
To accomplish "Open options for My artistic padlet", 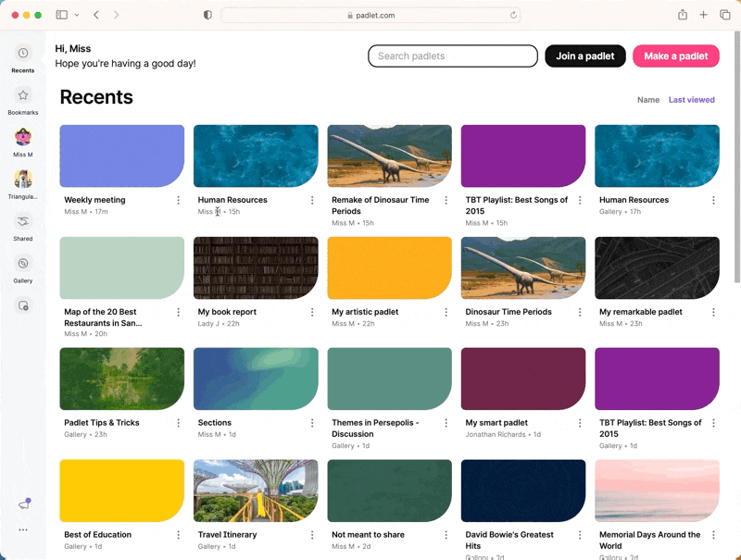I will point(446,312).
